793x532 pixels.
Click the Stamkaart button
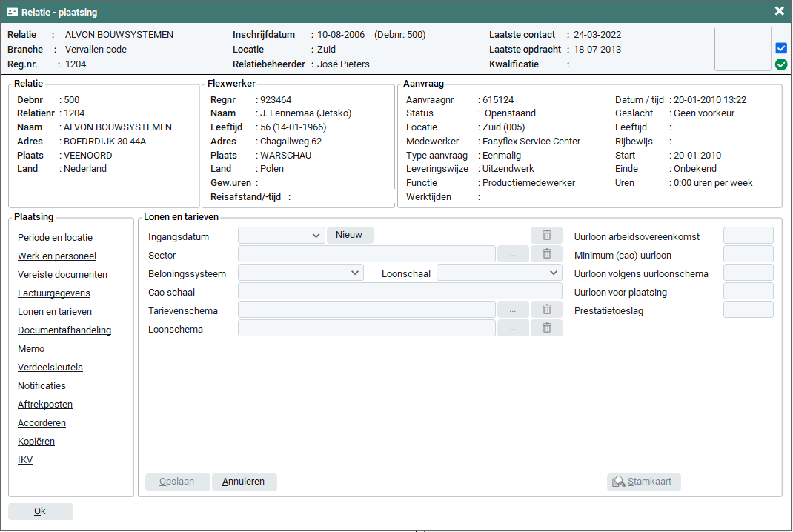click(643, 482)
